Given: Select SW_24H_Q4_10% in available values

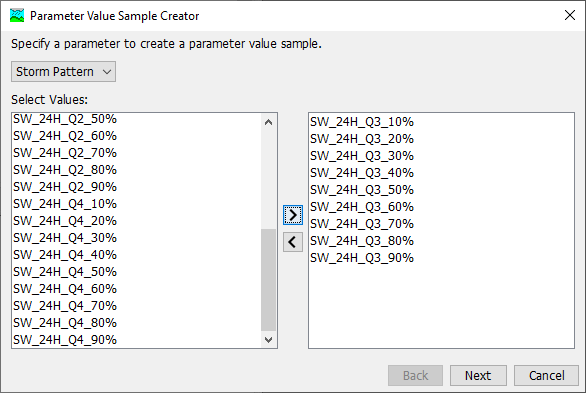Looking at the screenshot, I should (137, 204).
